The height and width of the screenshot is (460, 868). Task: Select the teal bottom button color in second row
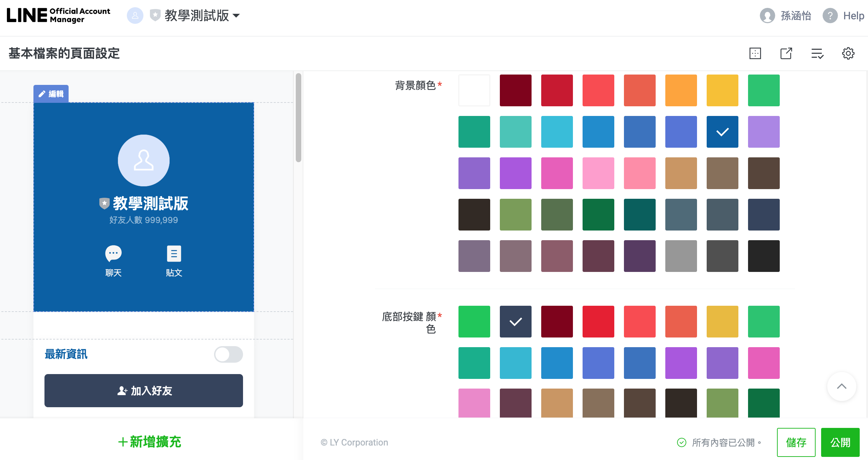pyautogui.click(x=474, y=363)
